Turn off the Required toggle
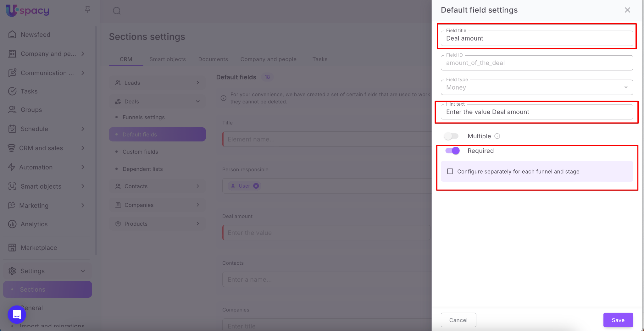 (x=452, y=151)
